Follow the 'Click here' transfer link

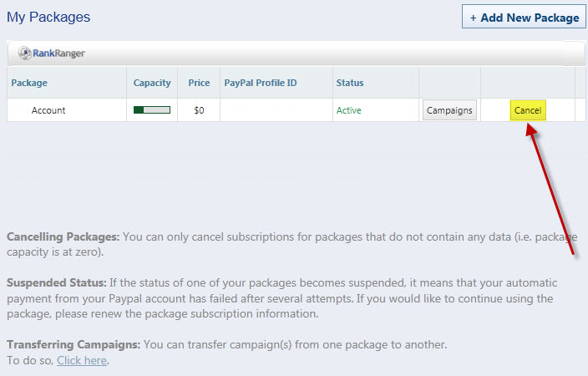point(82,361)
